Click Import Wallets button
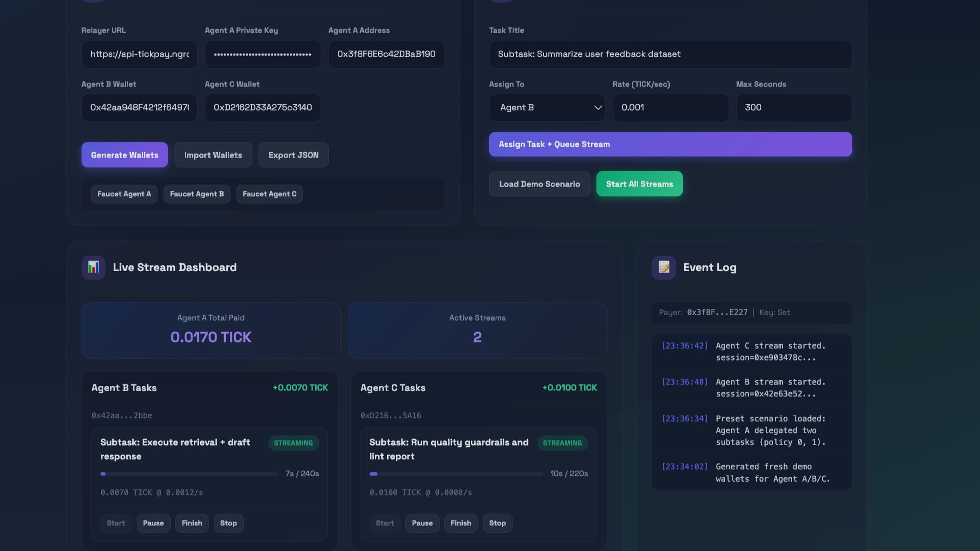Image resolution: width=980 pixels, height=551 pixels. [x=213, y=155]
